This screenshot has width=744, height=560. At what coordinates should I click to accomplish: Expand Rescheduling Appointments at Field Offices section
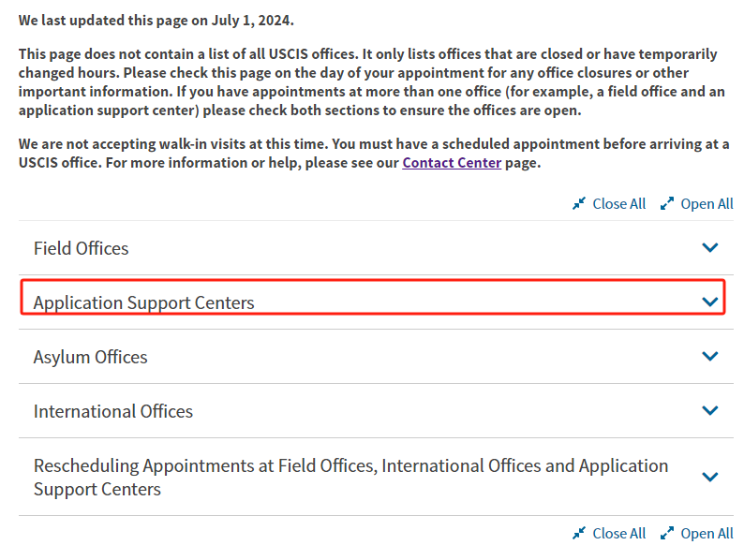point(376,477)
